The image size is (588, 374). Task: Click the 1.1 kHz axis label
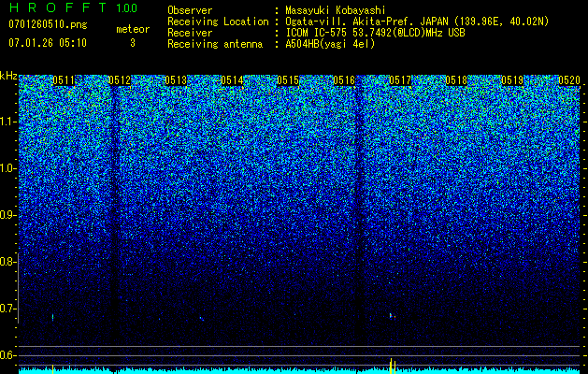tap(8, 122)
